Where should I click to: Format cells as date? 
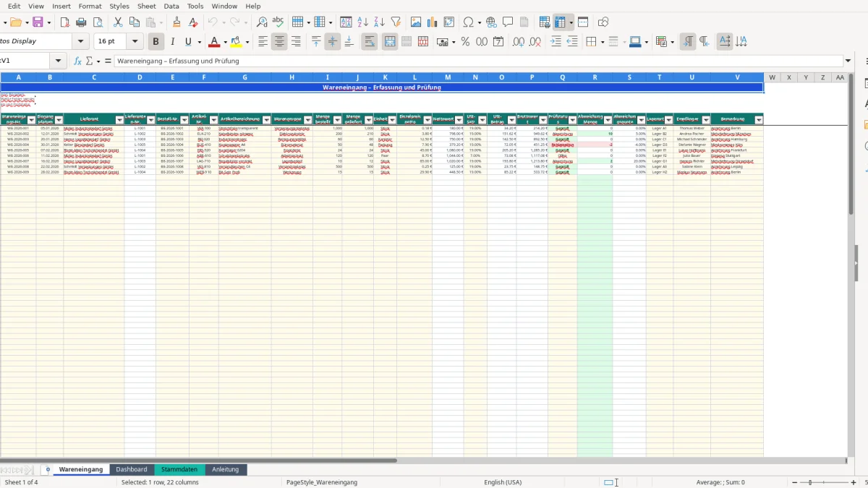coord(498,42)
